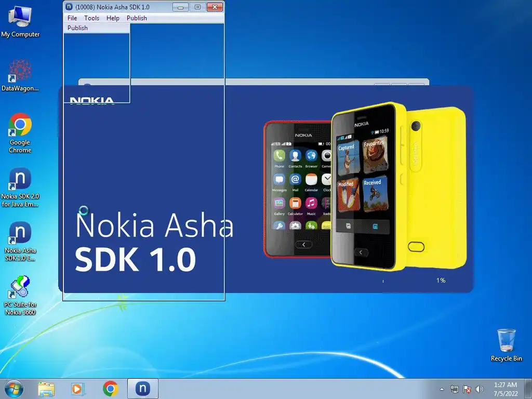Click the Nokia Asha SDK 1.0 splash title
The image size is (532, 399).
pos(154,242)
